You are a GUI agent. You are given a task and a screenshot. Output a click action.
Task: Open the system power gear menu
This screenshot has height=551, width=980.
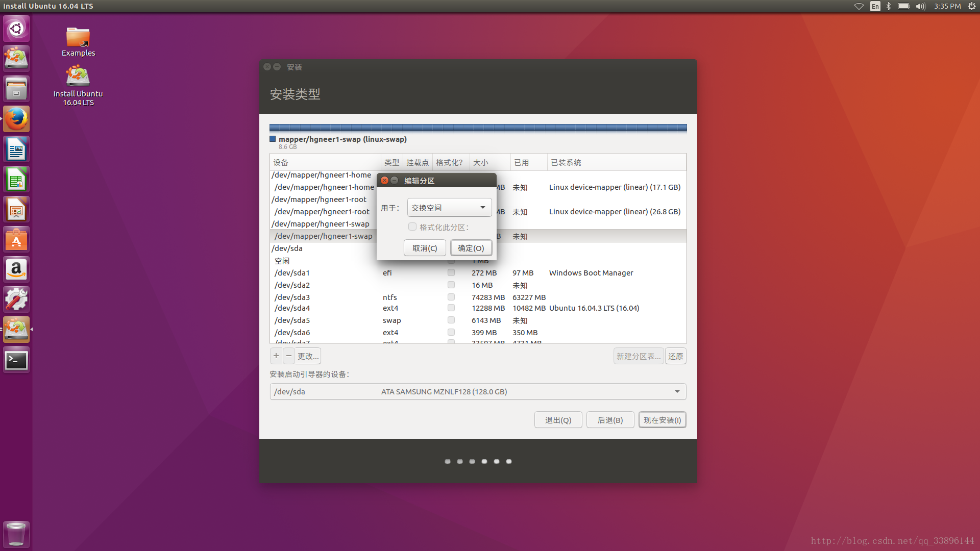[972, 6]
